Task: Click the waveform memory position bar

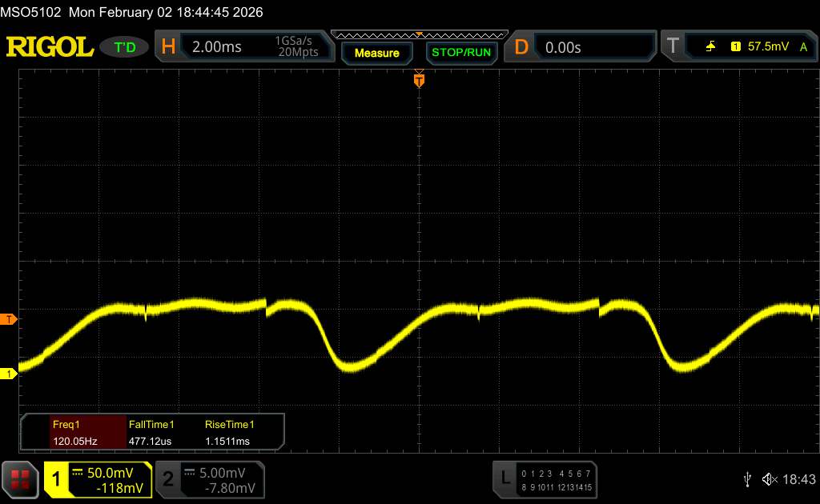Action: (419, 34)
